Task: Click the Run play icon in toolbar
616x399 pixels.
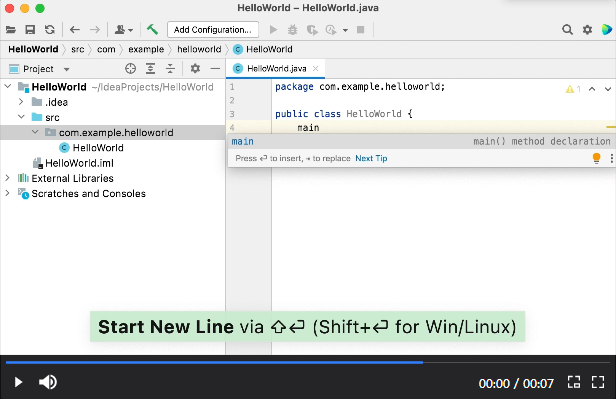Action: [x=273, y=29]
